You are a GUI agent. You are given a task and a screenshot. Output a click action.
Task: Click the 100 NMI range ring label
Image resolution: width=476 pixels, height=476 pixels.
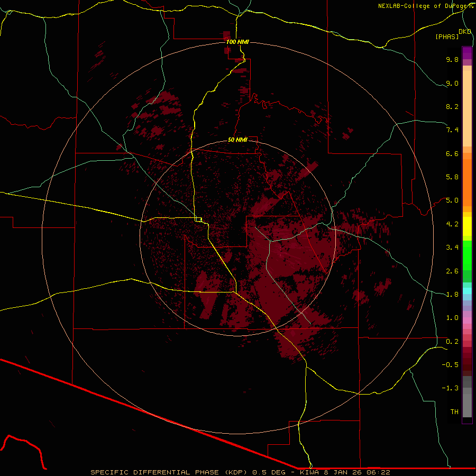(237, 42)
